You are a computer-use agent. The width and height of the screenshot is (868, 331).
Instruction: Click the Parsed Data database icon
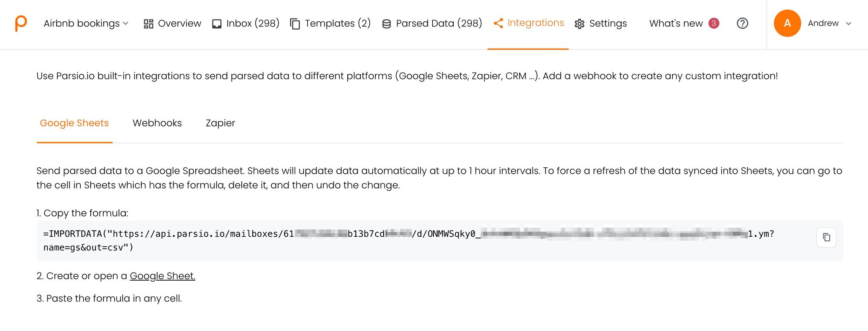pos(386,24)
